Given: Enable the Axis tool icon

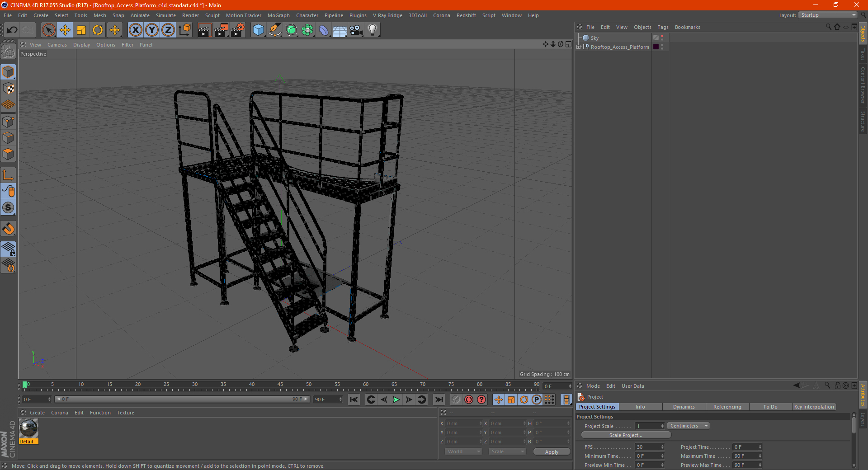Looking at the screenshot, I should 8,175.
